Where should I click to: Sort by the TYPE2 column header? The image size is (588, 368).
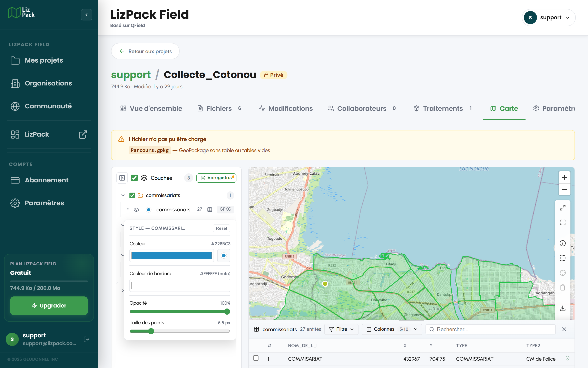pyautogui.click(x=533, y=346)
